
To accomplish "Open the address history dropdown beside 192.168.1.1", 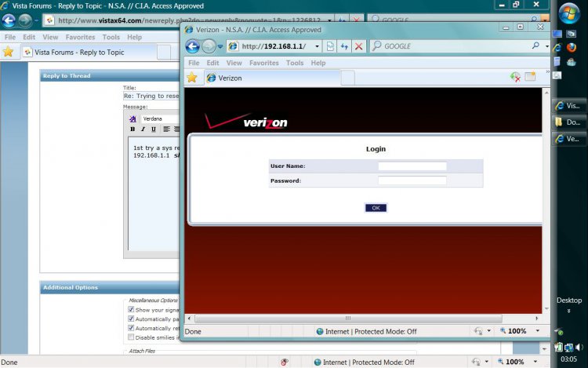I will click(317, 46).
